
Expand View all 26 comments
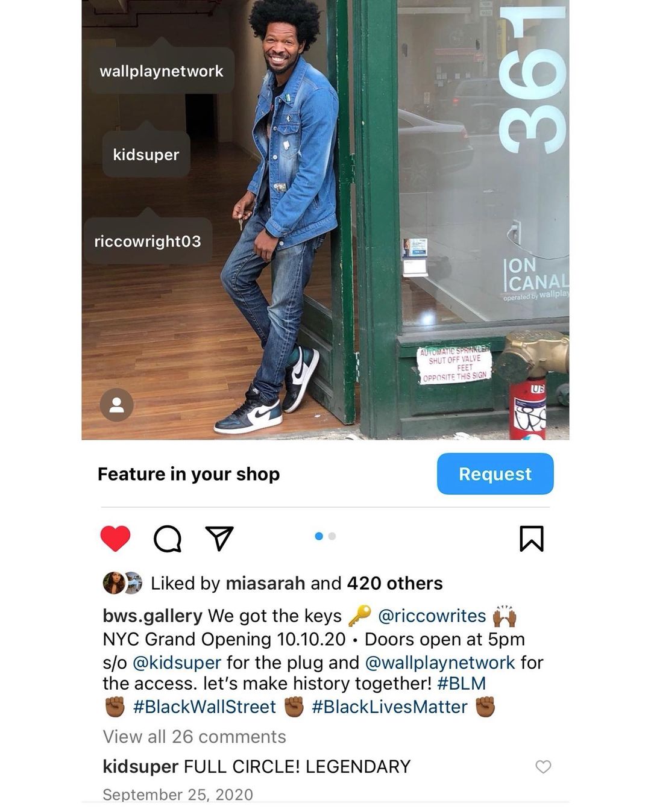pyautogui.click(x=194, y=737)
